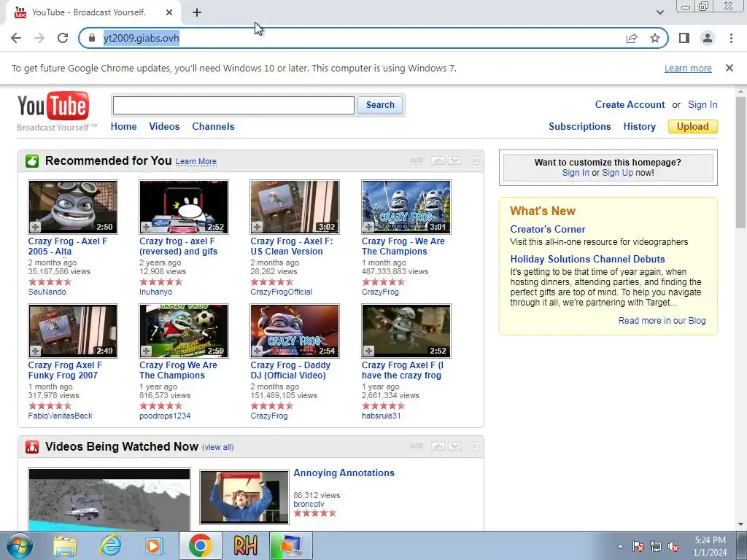Click the muted volume tray icon

[673, 547]
